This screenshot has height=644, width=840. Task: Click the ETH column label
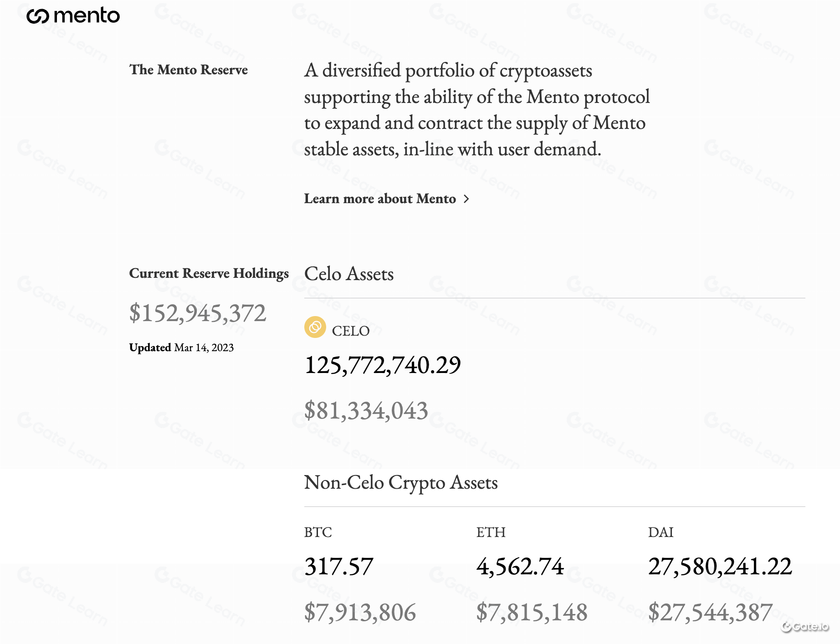[491, 532]
